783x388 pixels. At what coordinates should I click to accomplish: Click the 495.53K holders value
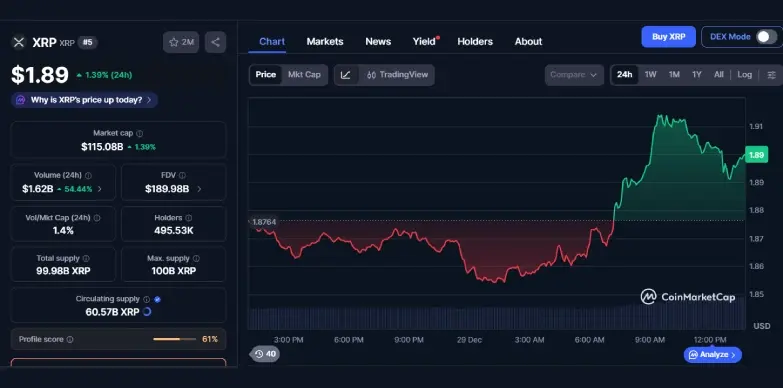174,231
